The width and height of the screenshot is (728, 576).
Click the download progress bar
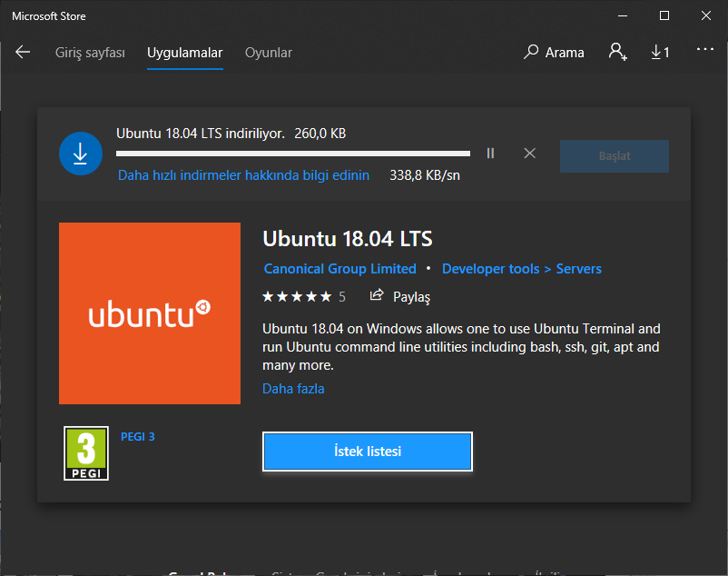tap(292, 154)
